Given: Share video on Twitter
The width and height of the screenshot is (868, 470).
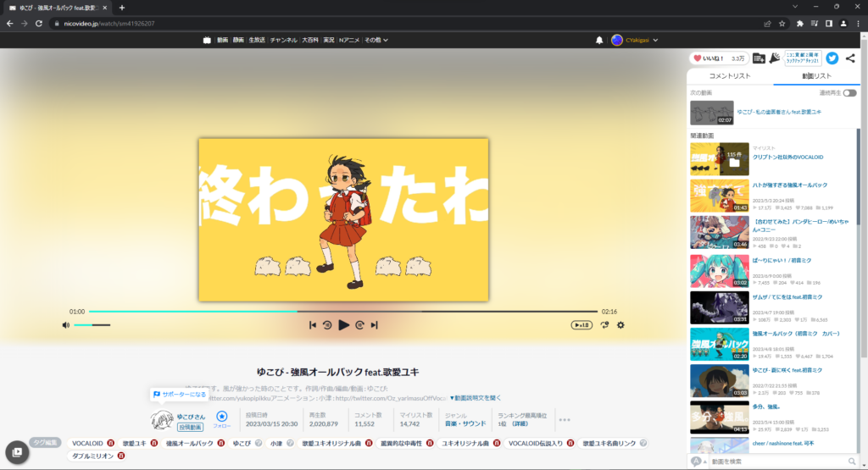Looking at the screenshot, I should tap(832, 58).
